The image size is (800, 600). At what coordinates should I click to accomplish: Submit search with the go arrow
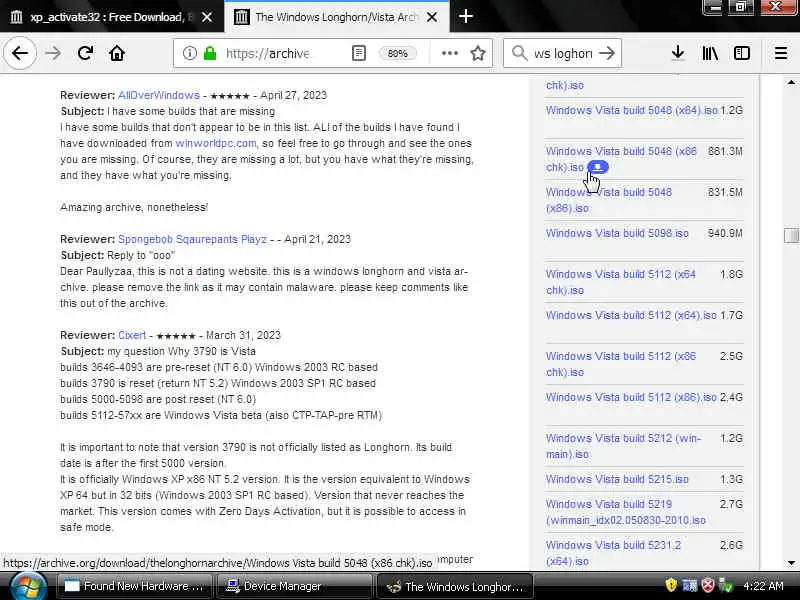click(x=607, y=53)
